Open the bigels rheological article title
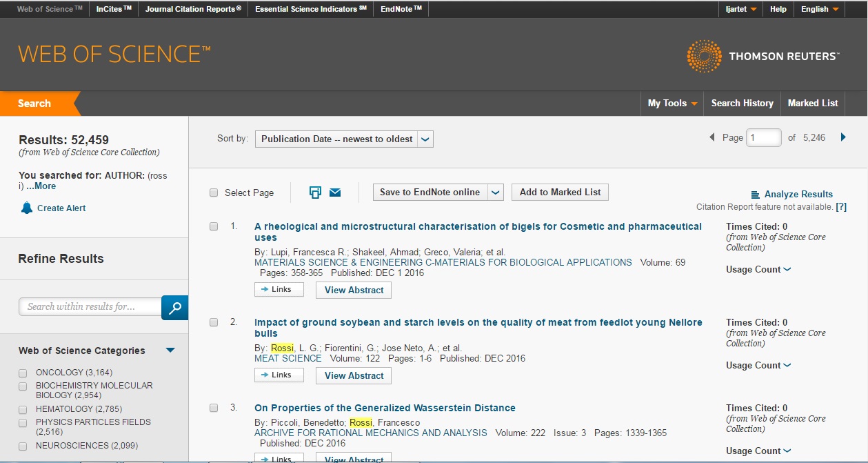 point(478,232)
